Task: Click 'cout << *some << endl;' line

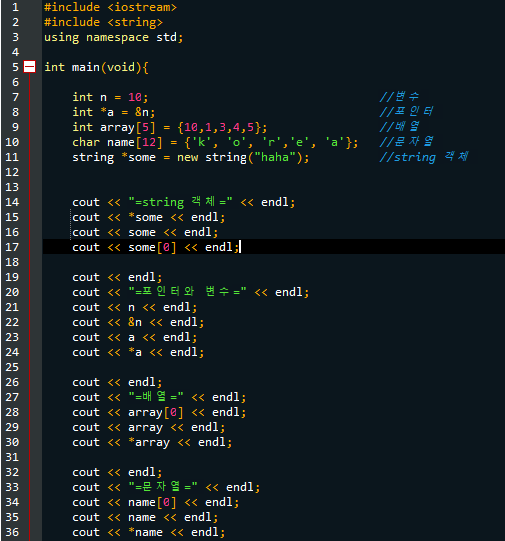Action: click(x=149, y=217)
